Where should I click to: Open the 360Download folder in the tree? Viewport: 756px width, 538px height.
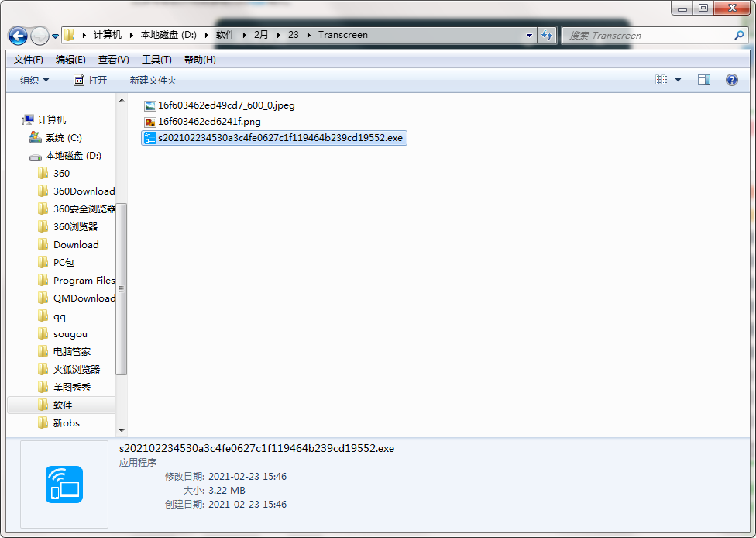[x=84, y=191]
